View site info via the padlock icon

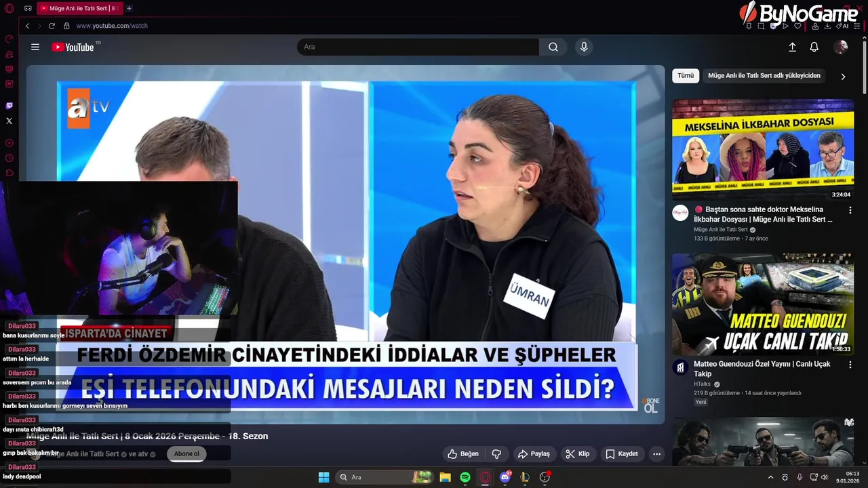66,26
